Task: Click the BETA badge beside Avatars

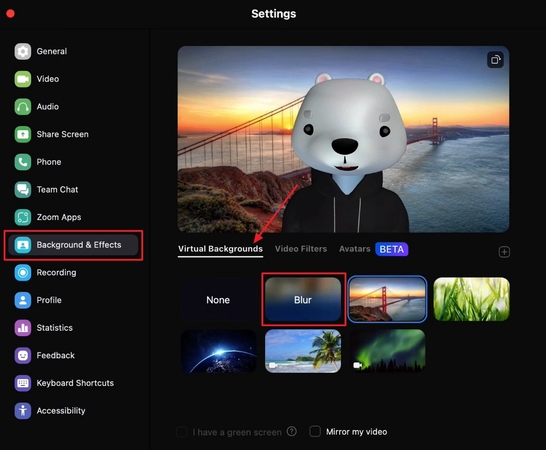Action: click(x=392, y=249)
